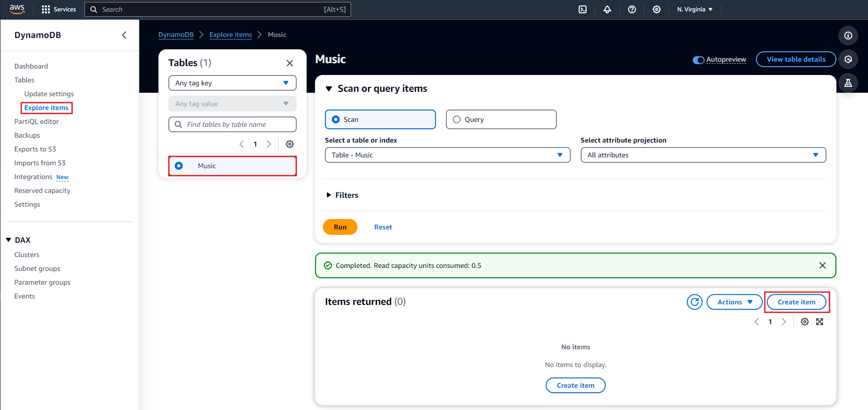Open the notifications bell in top bar

[x=607, y=9]
